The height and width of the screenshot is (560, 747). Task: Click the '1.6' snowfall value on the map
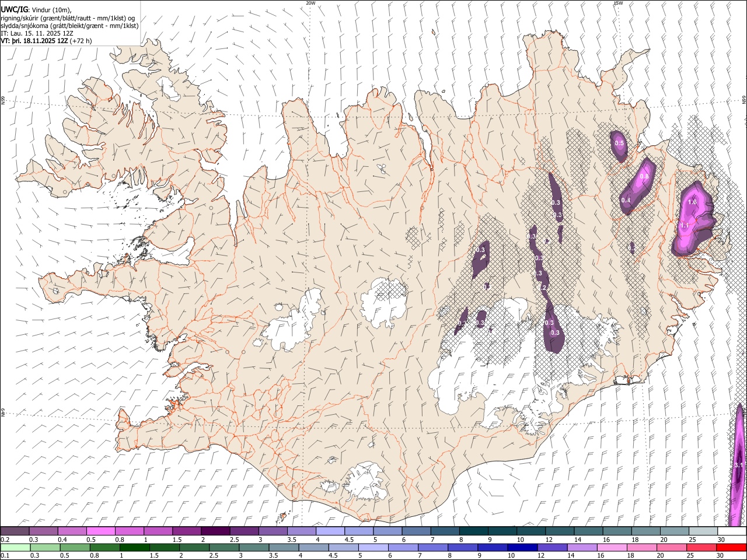point(692,202)
